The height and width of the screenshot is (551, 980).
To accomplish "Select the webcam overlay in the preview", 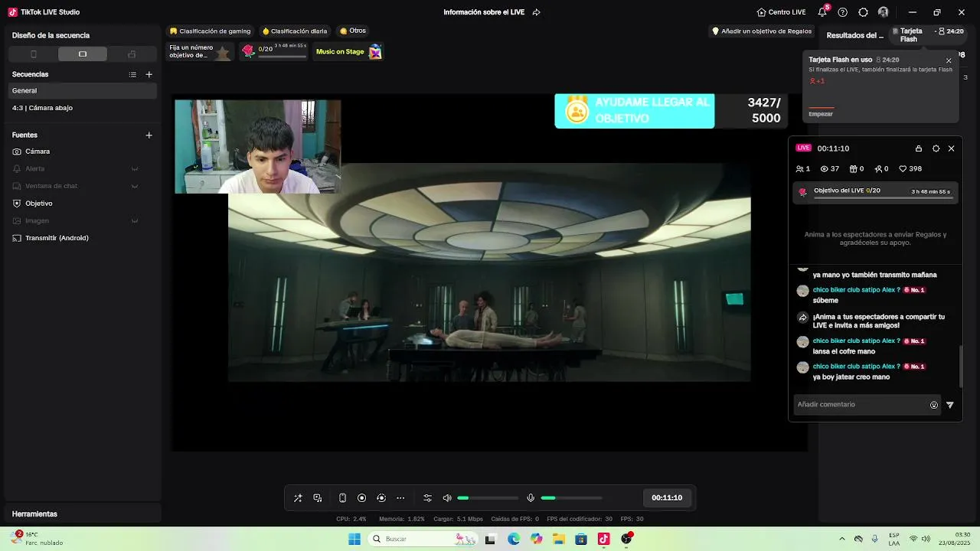I will (258, 146).
